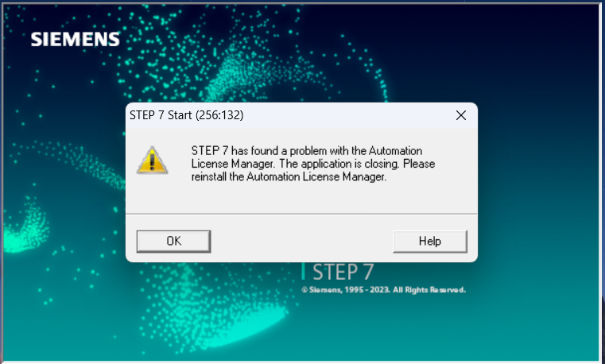Viewport: 605px width, 364px height.
Task: Click OK to acknowledge the license error
Action: click(x=173, y=242)
